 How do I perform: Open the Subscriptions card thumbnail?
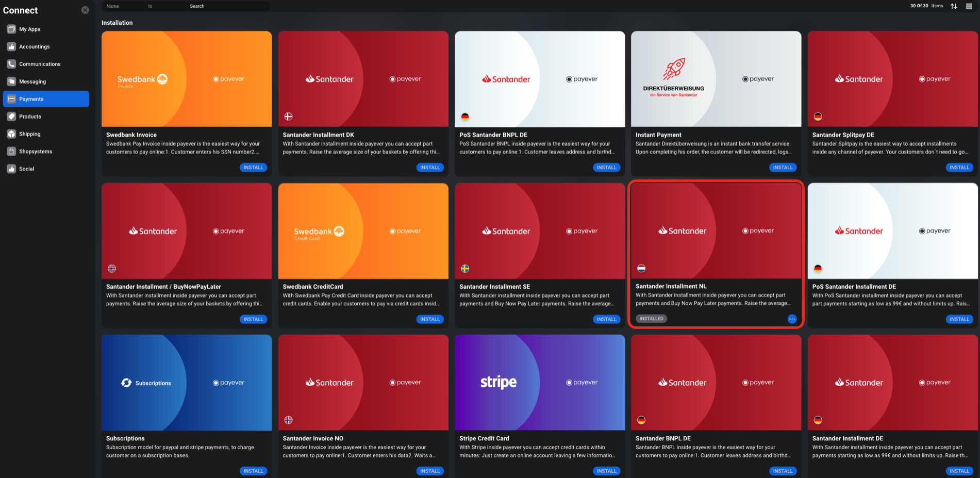click(x=187, y=383)
